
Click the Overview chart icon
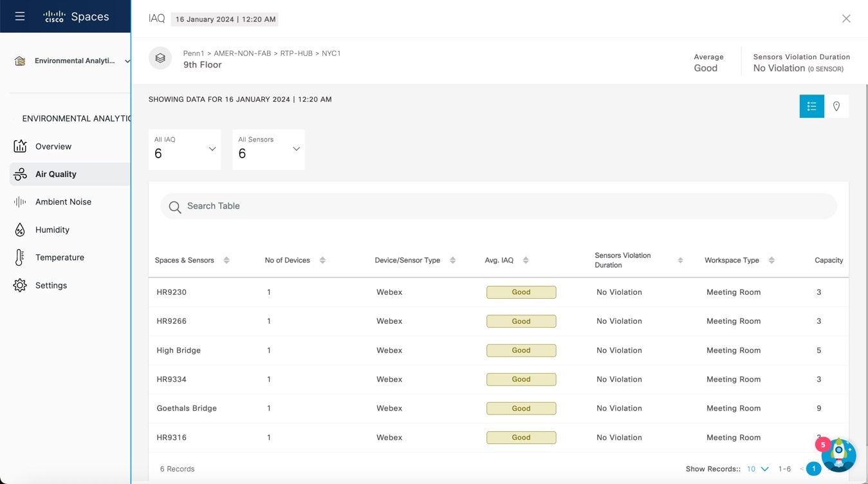(20, 146)
